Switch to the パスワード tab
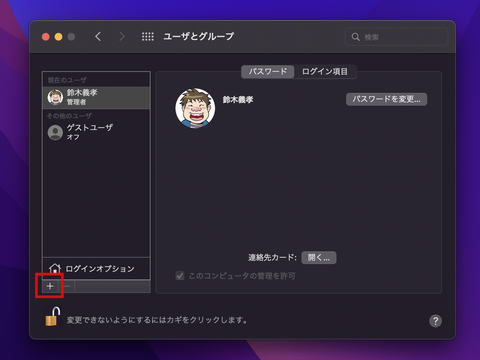The height and width of the screenshot is (360, 480). click(268, 72)
